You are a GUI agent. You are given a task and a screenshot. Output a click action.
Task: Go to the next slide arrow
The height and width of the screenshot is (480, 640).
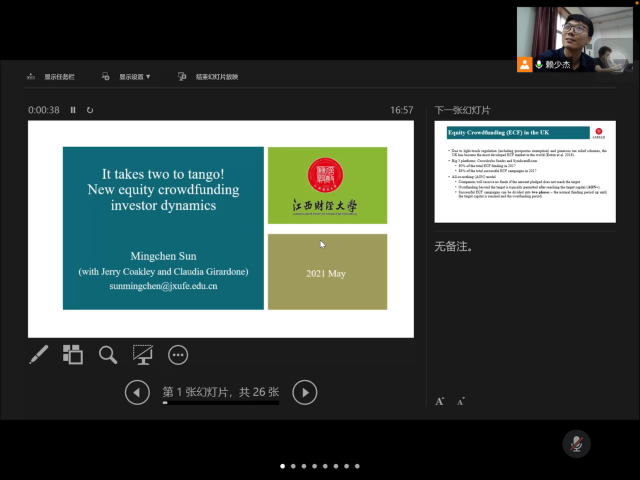point(305,393)
